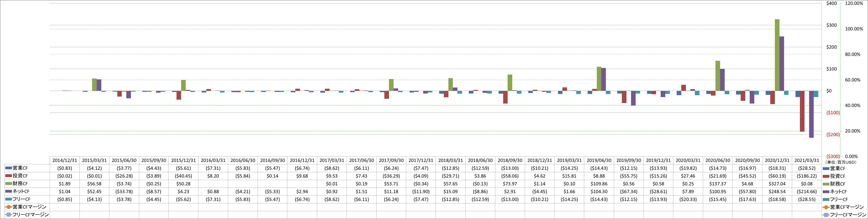
Task: Select the 2016/06/30 column header
Action: (243, 160)
